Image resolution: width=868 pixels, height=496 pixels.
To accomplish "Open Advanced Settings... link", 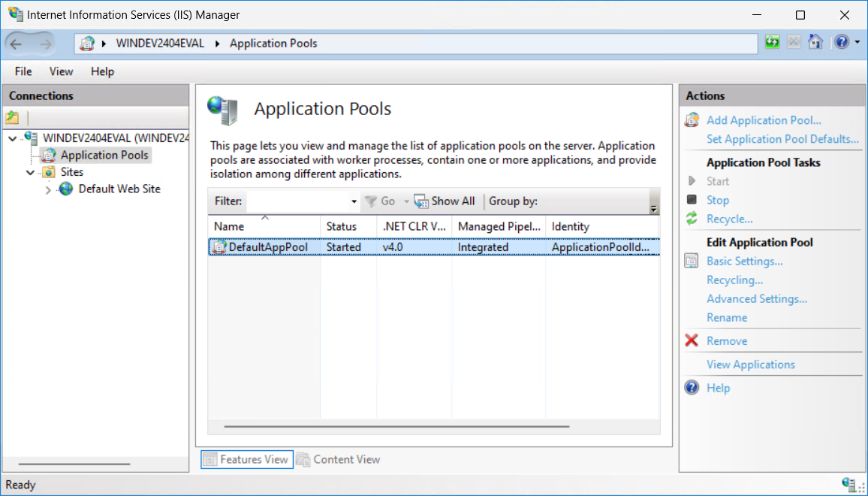I will coord(757,298).
